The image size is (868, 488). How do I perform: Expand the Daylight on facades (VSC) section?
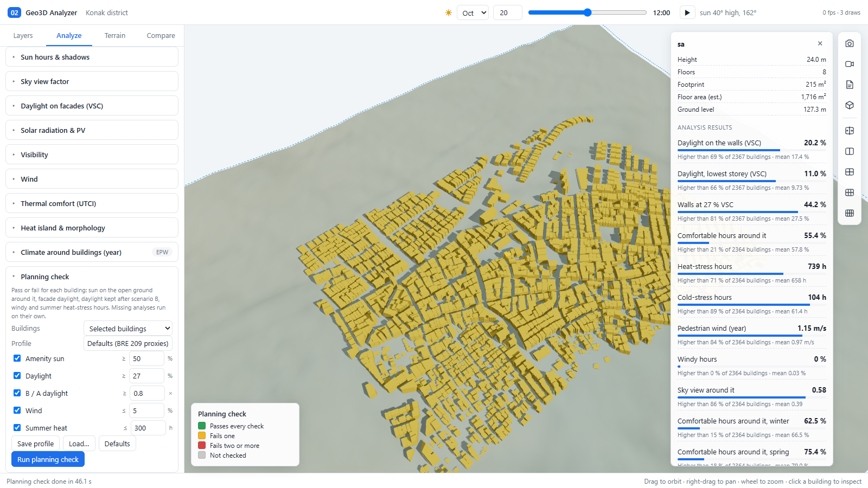92,106
